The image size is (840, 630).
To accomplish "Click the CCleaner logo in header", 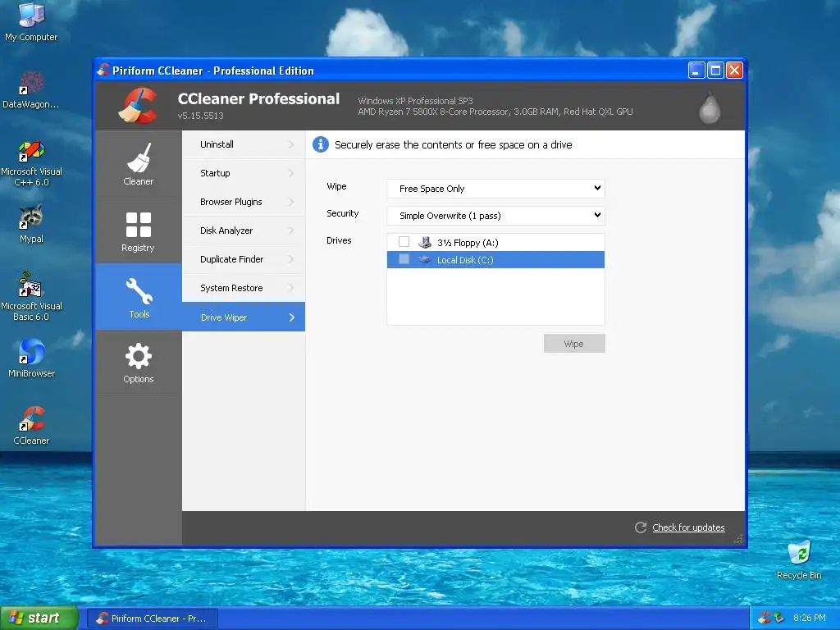I will tap(138, 106).
